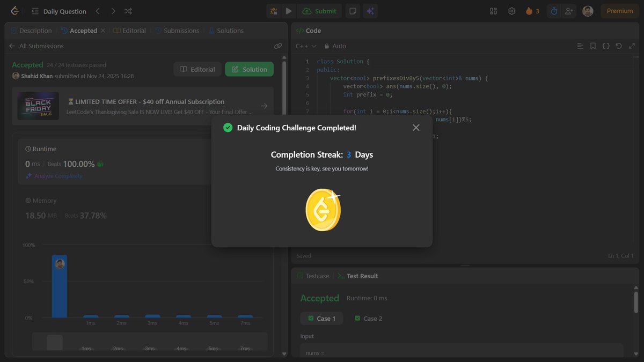The width and height of the screenshot is (644, 362).
Task: Click Shahid Khan username
Action: click(x=36, y=76)
